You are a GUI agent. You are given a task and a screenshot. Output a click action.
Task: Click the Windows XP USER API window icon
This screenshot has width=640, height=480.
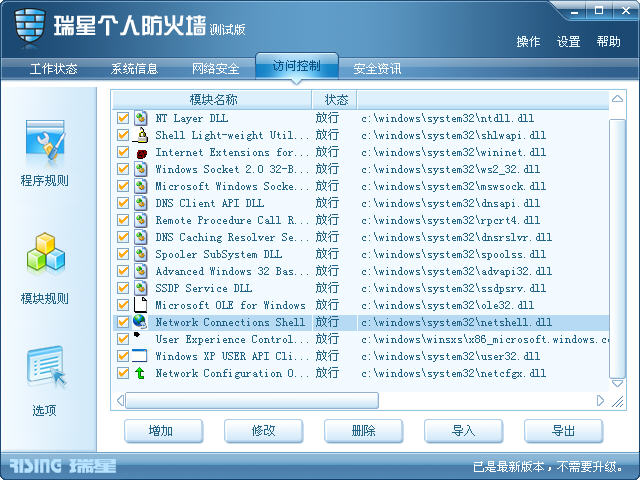pyautogui.click(x=139, y=356)
